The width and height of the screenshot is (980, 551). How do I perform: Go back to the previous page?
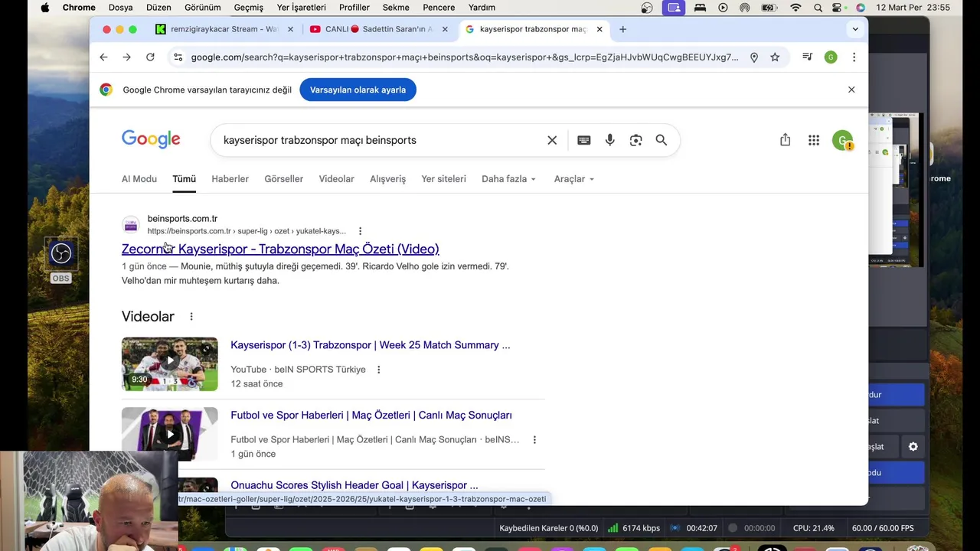pyautogui.click(x=103, y=57)
